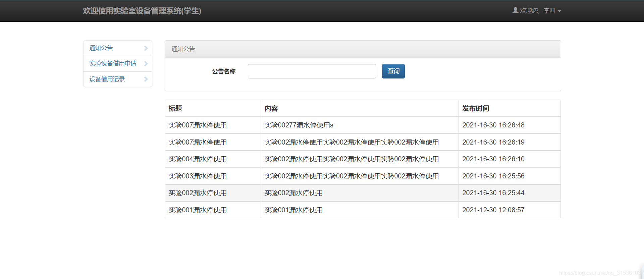This screenshot has width=644, height=279.
Task: Select the title cell 实验002漏水停使用
Action: (213, 193)
